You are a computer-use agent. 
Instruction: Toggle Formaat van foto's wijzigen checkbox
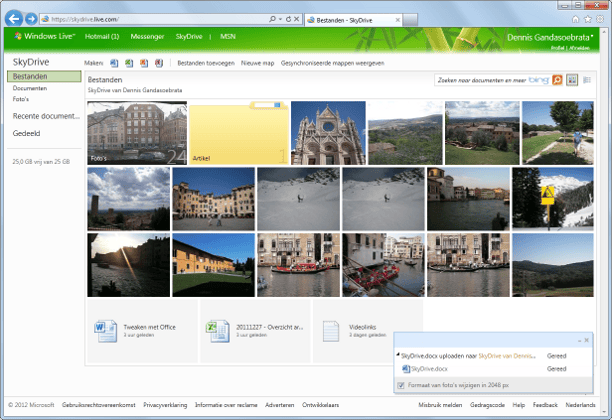click(400, 385)
